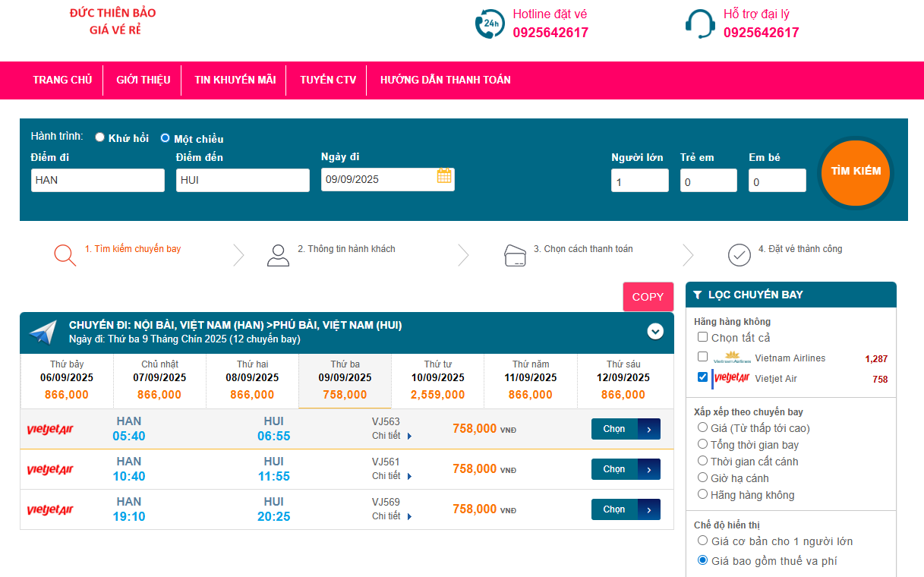Image resolution: width=924 pixels, height=577 pixels.
Task: Click the passenger information person icon
Action: click(279, 255)
